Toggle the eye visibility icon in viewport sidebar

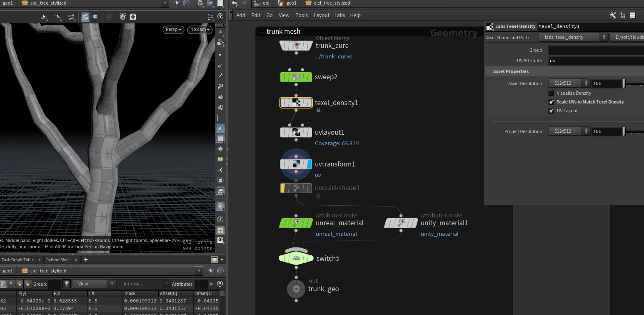click(220, 240)
